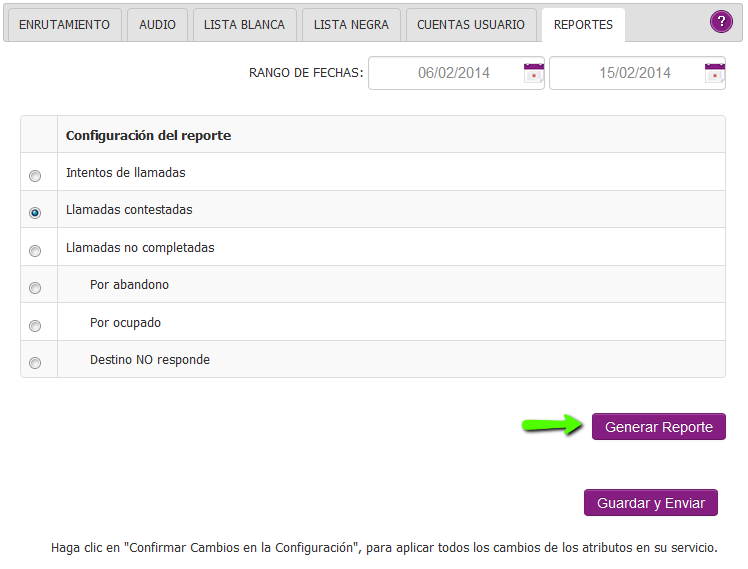
Task: Open the calendar icon for end date 15/02/2014
Action: point(715,73)
